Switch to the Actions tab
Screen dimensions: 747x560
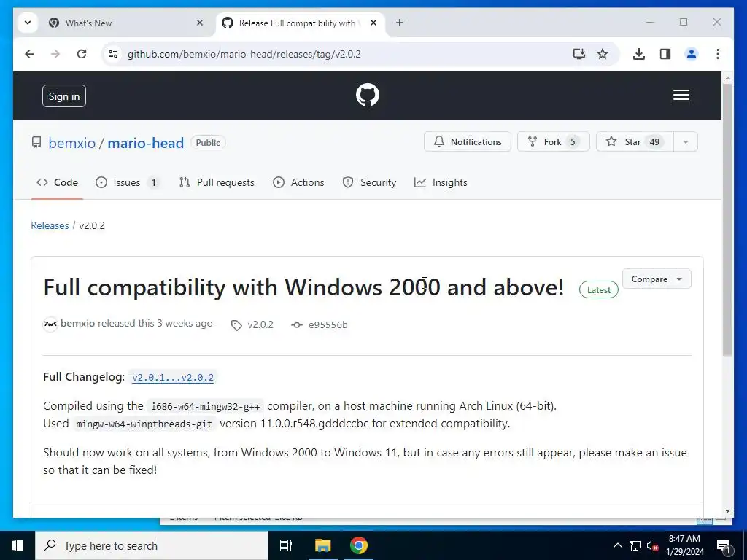coord(298,183)
